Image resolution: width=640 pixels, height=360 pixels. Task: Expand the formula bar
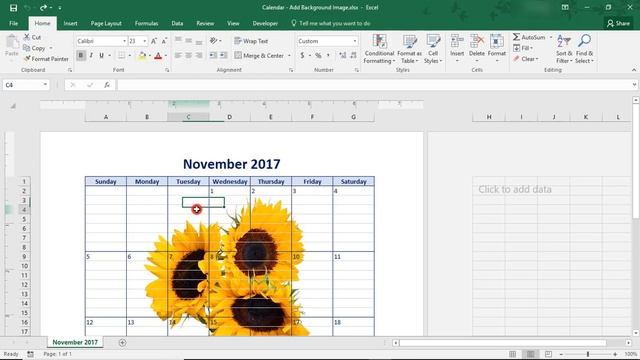tap(634, 85)
